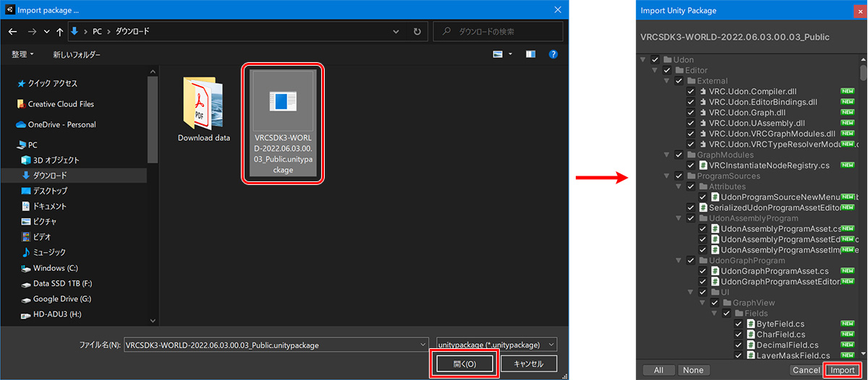868x380 pixels.
Task: Select CharField.cs script icon
Action: pos(750,334)
